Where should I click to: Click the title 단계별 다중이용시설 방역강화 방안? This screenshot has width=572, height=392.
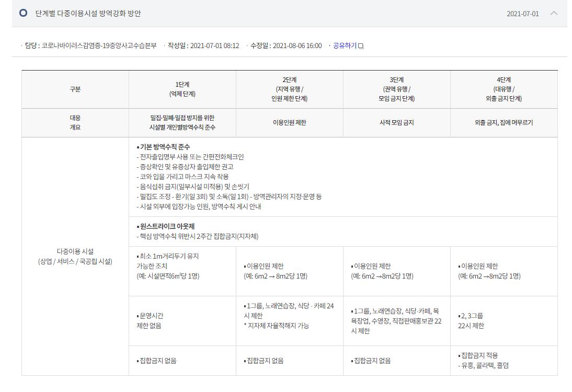pos(88,14)
